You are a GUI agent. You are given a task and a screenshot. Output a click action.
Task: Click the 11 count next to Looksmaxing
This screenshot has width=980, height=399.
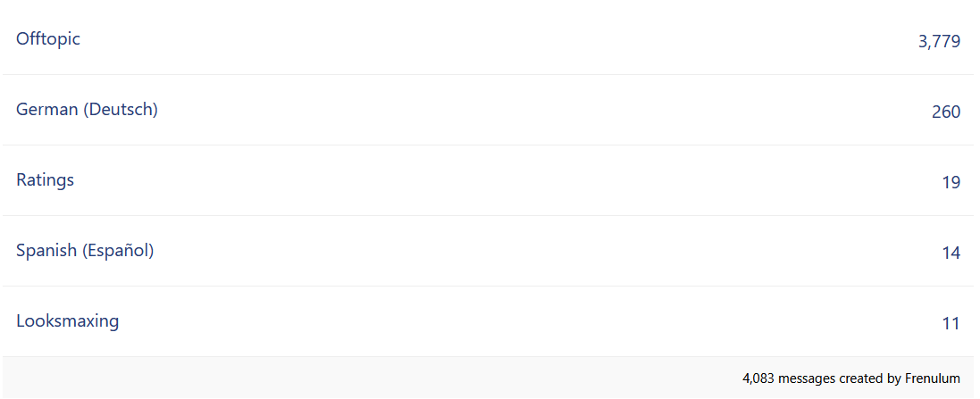(x=951, y=324)
